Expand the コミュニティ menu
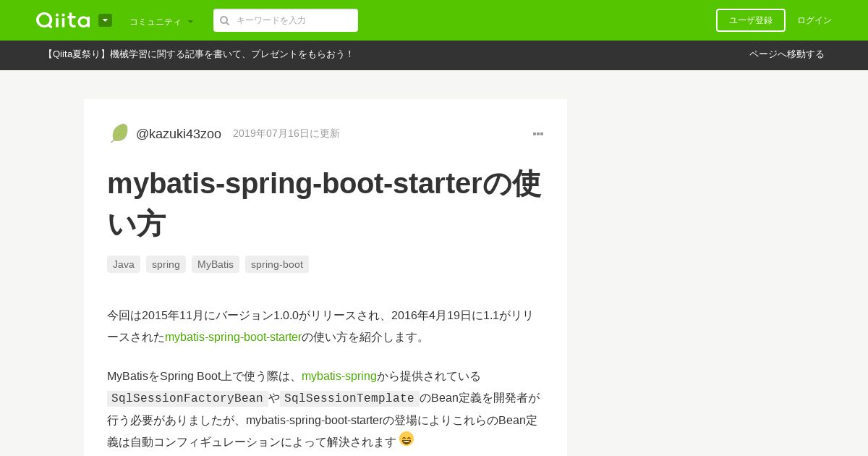This screenshot has width=868, height=456. 161,22
